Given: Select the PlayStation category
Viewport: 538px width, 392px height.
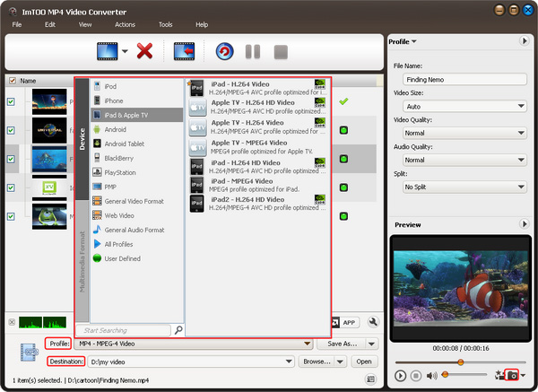Looking at the screenshot, I should pos(137,172).
